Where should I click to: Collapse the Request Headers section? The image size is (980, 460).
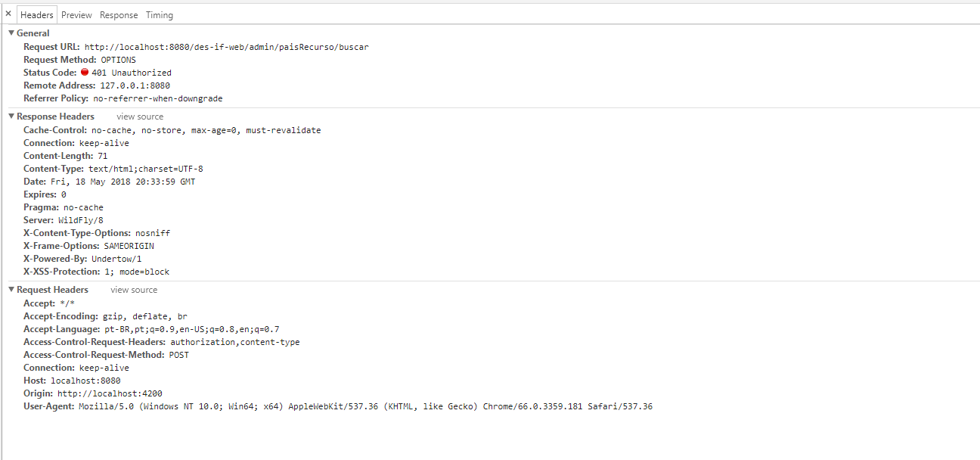click(x=11, y=290)
